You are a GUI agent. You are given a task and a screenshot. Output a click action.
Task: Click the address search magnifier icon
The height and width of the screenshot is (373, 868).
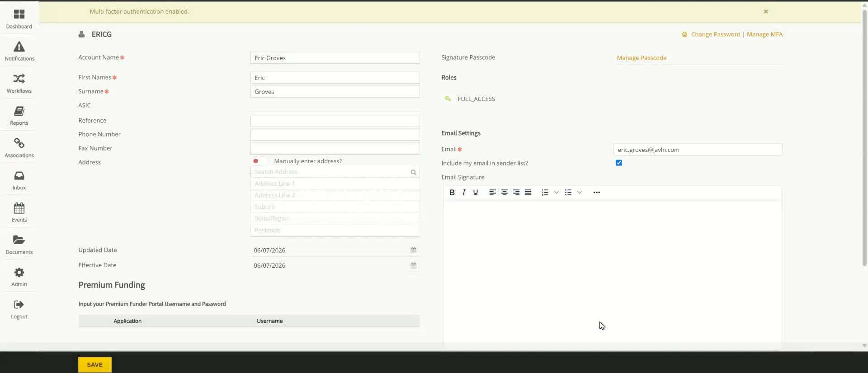click(x=413, y=172)
